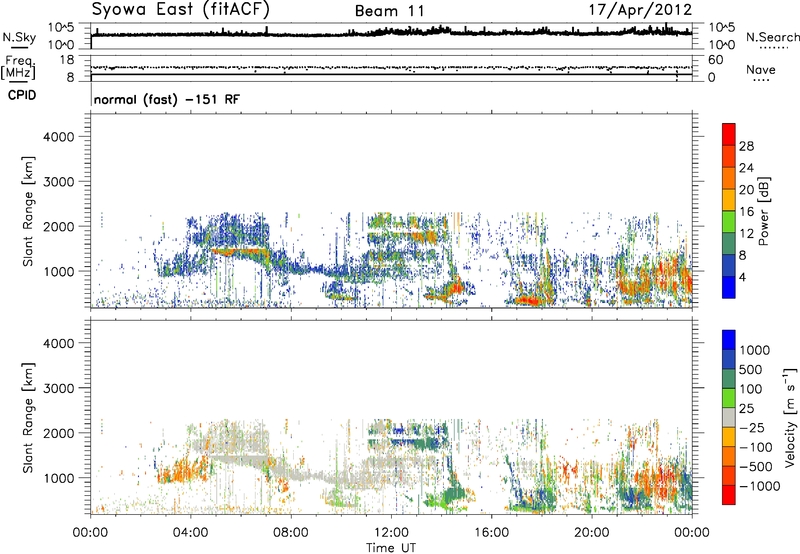Click the 'normal (fast) -151 RF' text
This screenshot has width=800, height=554.
[166, 99]
